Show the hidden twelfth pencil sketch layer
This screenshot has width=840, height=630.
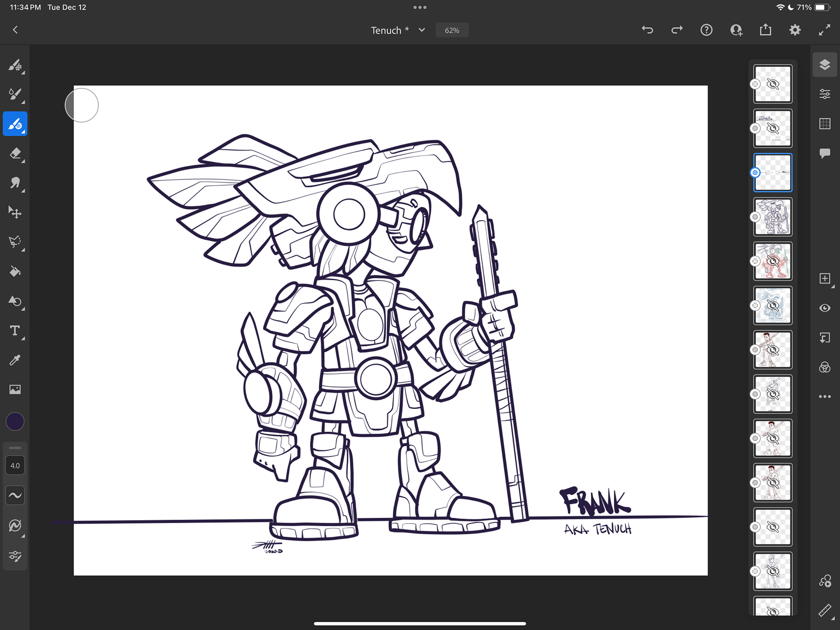tap(773, 571)
